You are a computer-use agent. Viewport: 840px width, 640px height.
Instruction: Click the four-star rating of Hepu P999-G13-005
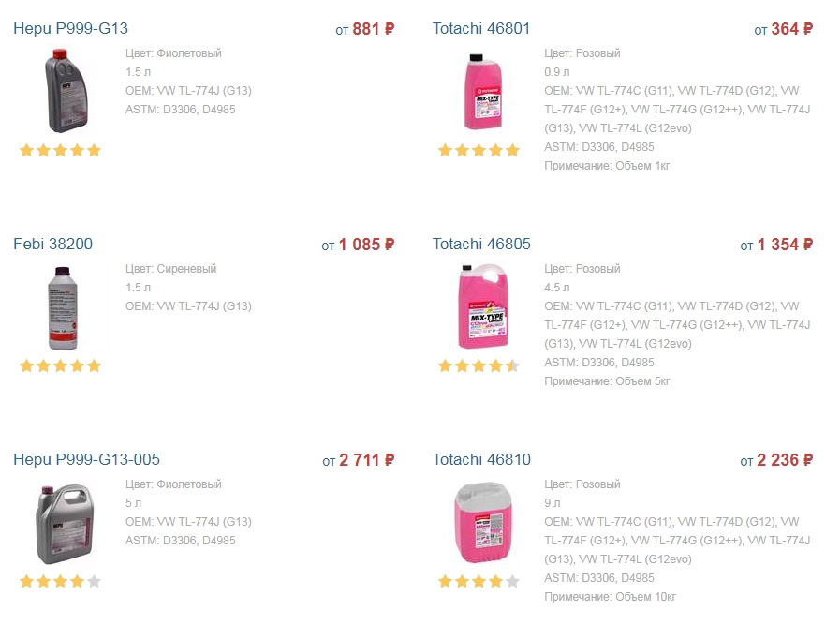pyautogui.click(x=60, y=581)
